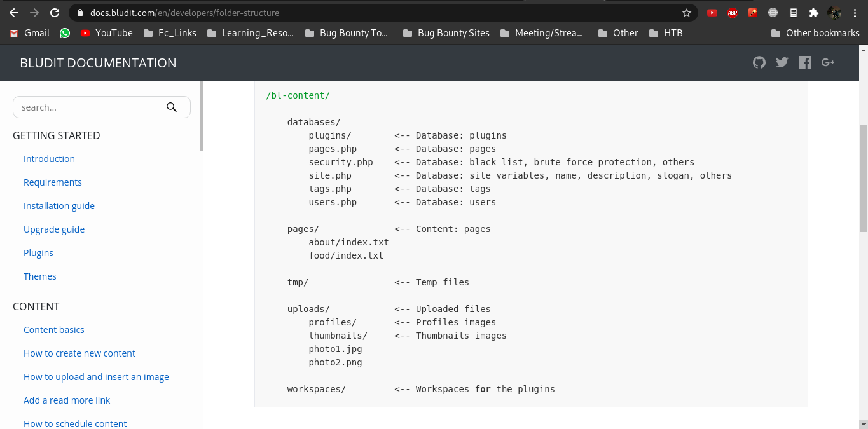Open the GitHub icon in header
868x429 pixels.
click(x=759, y=62)
